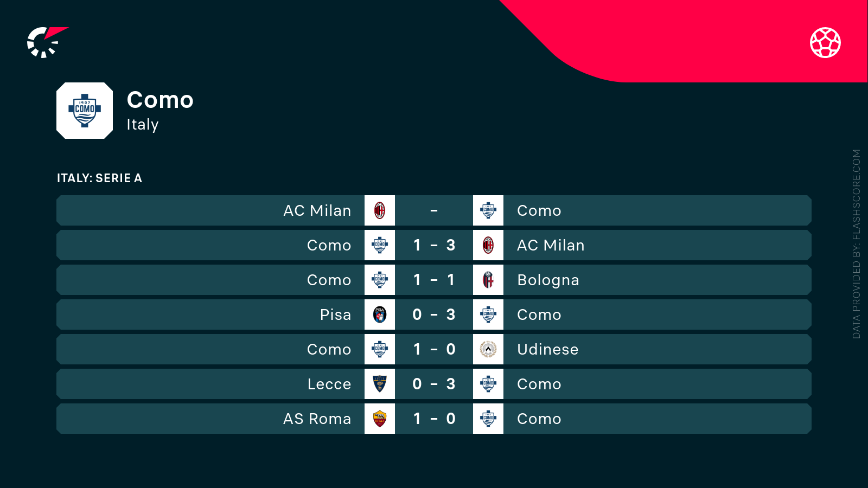Click the Flashscore logo in the corner
Image resolution: width=868 pixels, height=488 pixels.
point(46,42)
